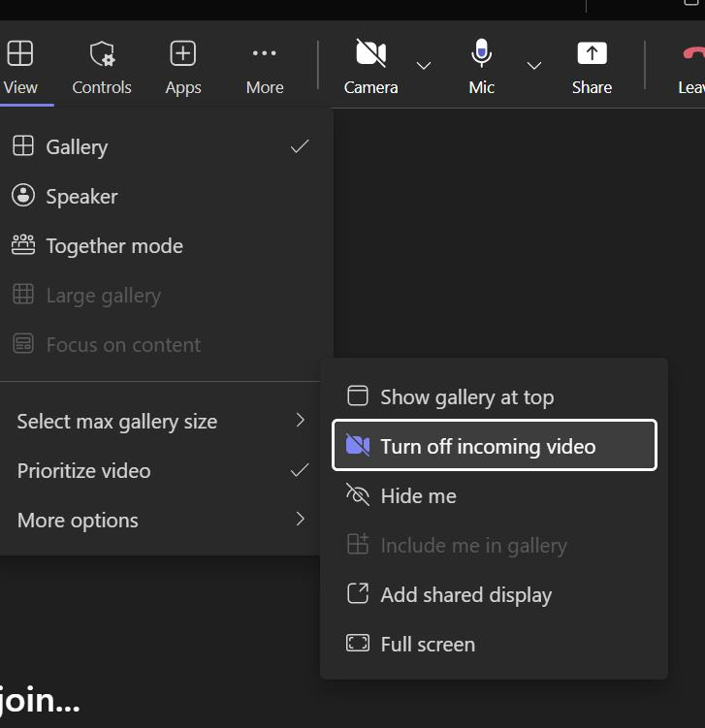Select Gallery view

click(x=160, y=146)
